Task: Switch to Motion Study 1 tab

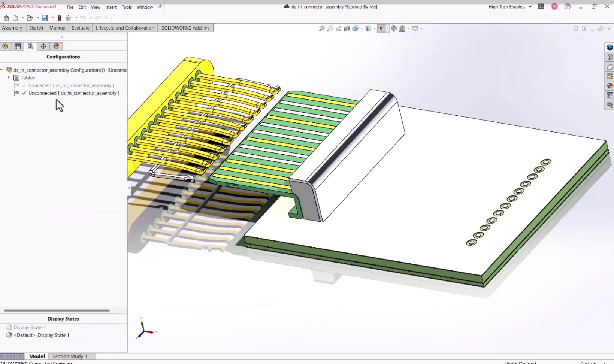Action: click(x=70, y=356)
